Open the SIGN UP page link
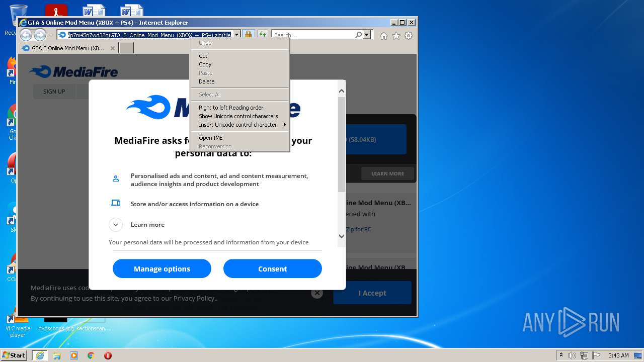644x362 pixels. (x=54, y=92)
